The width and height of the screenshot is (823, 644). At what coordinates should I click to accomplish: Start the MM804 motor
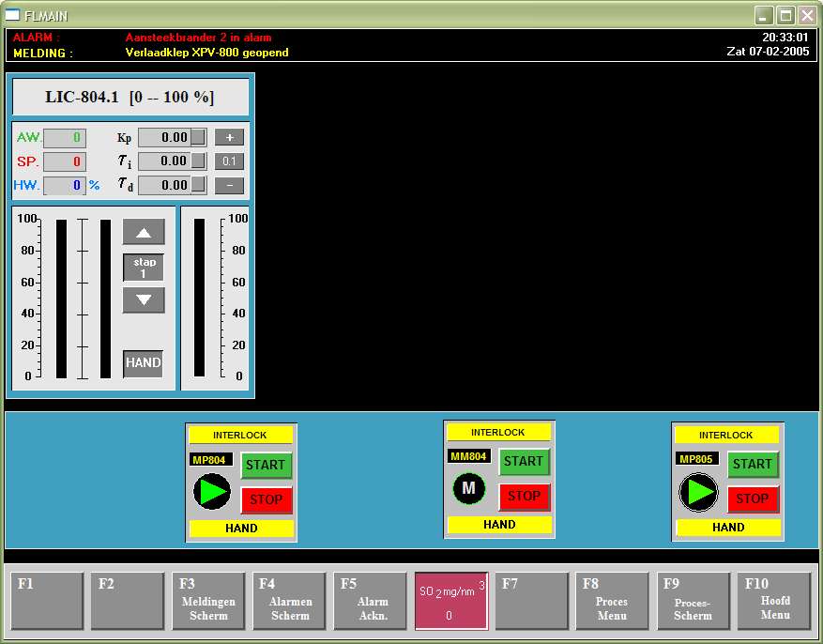coord(523,461)
